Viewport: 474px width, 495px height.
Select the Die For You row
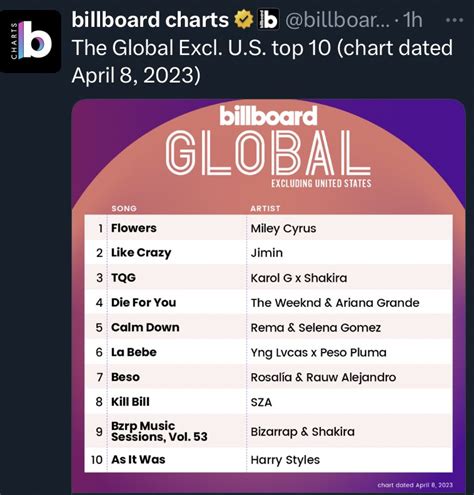269,302
